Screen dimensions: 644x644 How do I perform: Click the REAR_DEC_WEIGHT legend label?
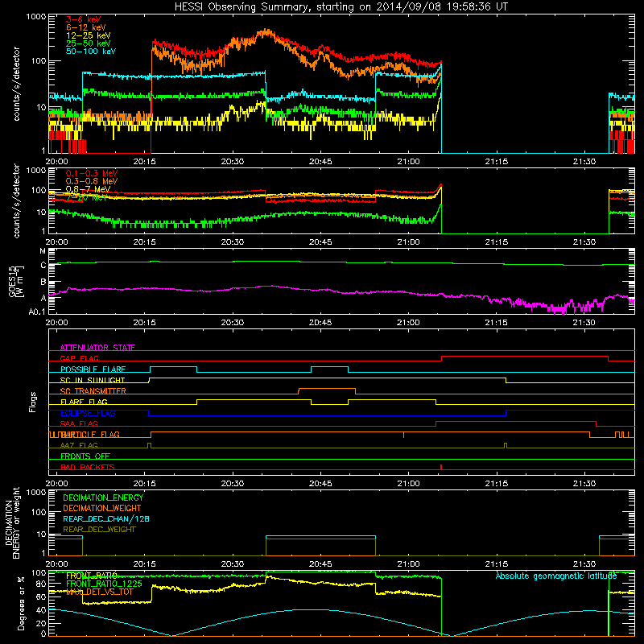[x=99, y=530]
